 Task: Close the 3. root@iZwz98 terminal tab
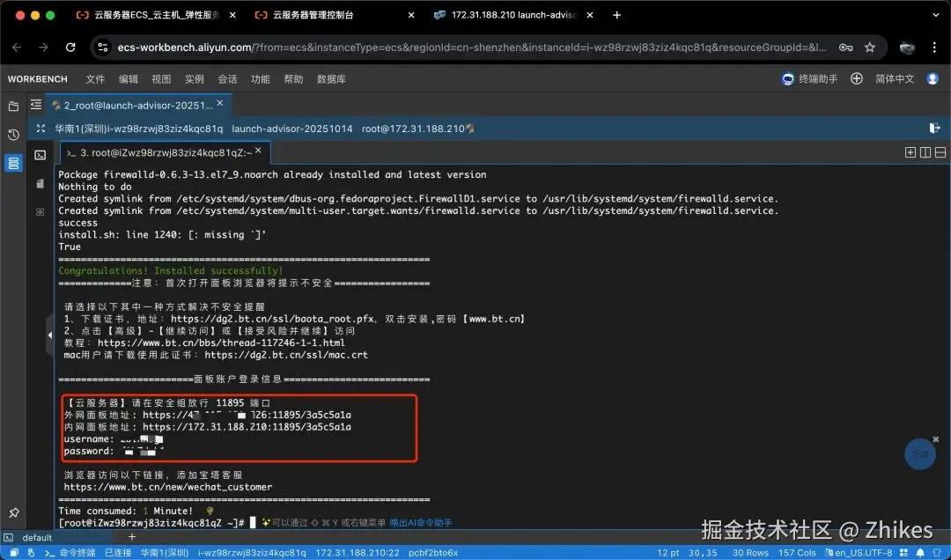tap(258, 151)
